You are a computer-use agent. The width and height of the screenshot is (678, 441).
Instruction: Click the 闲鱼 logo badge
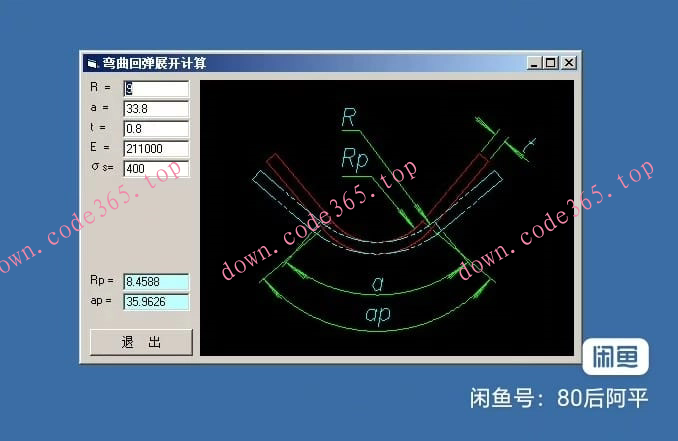pyautogui.click(x=615, y=358)
